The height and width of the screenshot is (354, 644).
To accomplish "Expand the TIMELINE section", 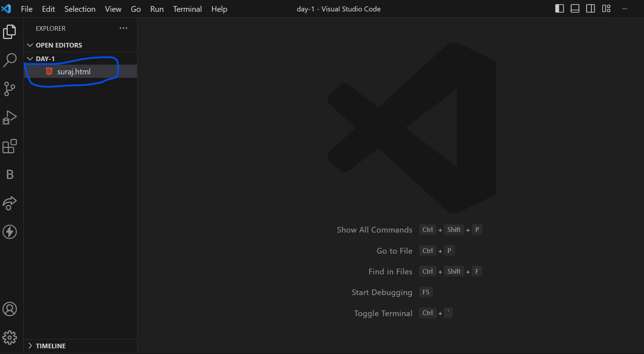I will click(30, 345).
